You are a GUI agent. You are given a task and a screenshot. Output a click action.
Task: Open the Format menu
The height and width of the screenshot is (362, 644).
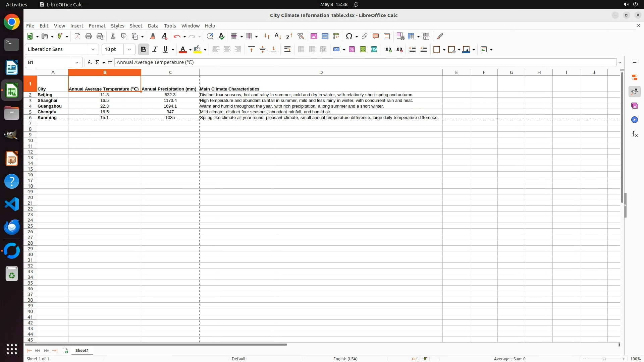click(97, 25)
